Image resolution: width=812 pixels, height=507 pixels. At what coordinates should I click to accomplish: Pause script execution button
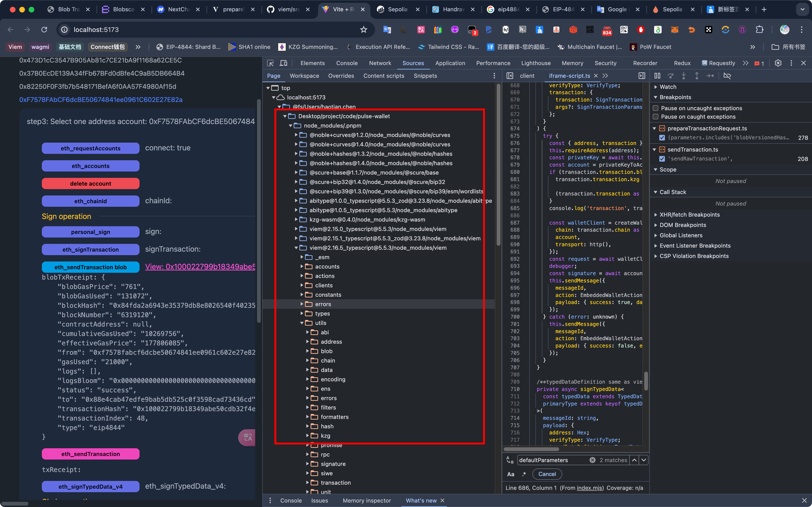click(x=657, y=76)
